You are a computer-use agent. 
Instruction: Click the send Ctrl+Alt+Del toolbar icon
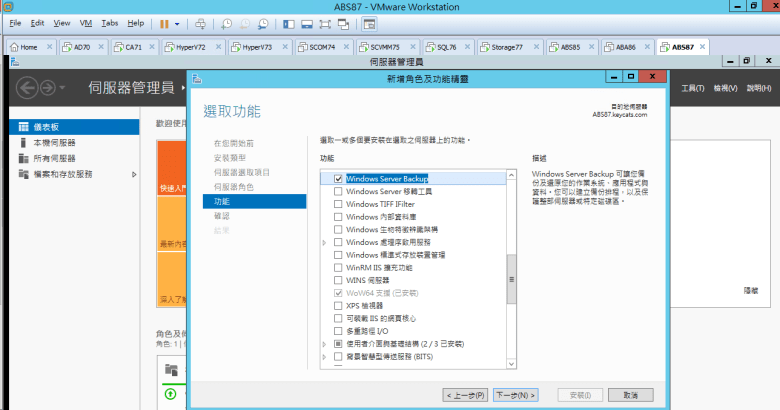tap(200, 22)
